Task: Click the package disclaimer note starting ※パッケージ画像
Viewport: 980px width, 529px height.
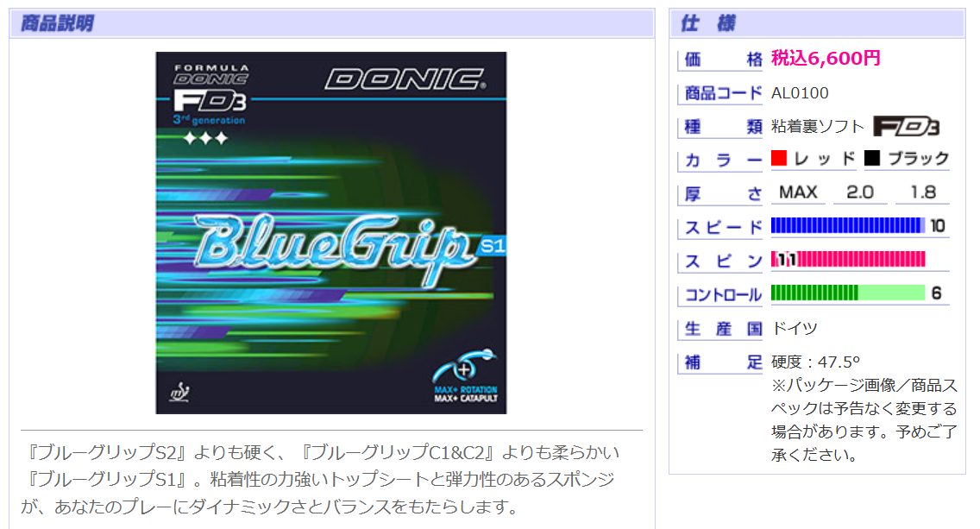Action: tap(864, 419)
